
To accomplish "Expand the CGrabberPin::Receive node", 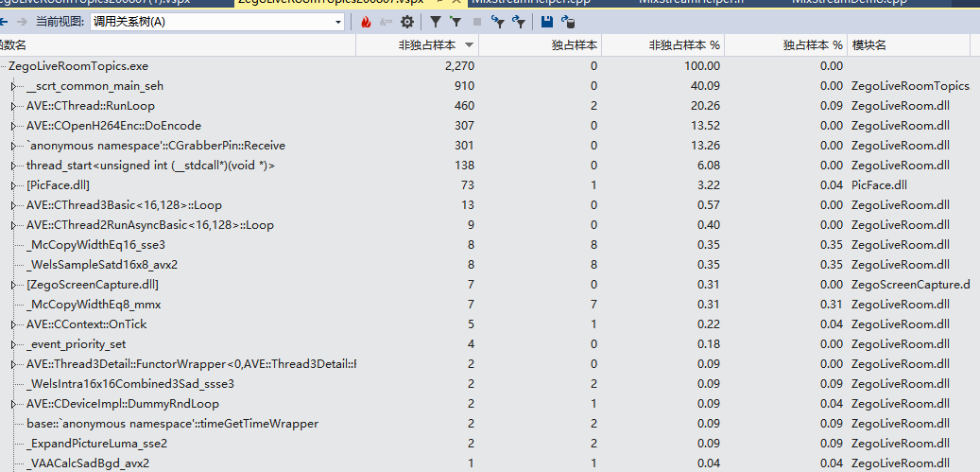I will (14, 146).
